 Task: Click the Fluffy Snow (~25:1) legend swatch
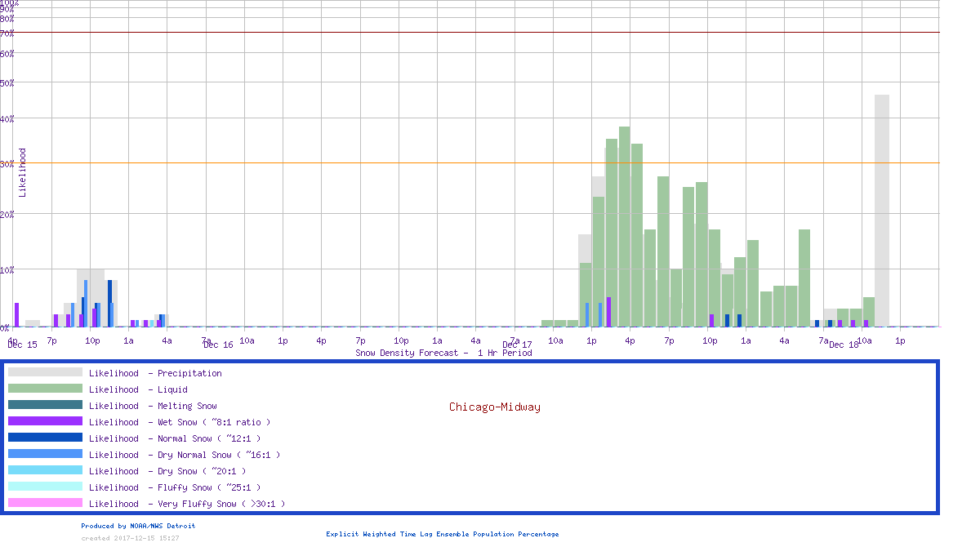click(45, 487)
